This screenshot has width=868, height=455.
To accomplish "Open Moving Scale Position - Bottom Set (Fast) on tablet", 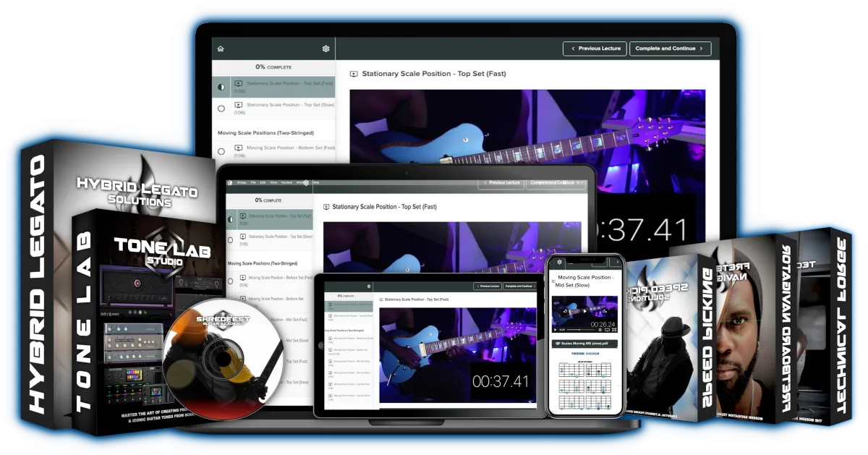I will [x=349, y=340].
